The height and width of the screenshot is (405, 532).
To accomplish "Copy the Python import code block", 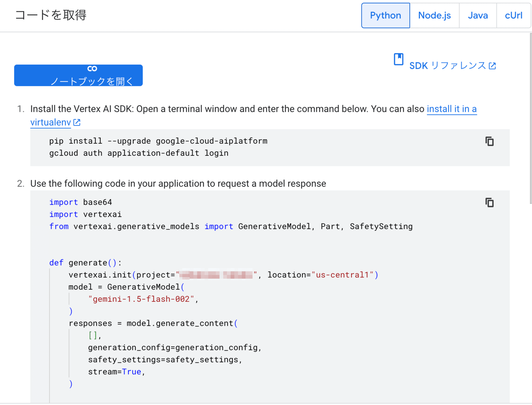I will 489,203.
